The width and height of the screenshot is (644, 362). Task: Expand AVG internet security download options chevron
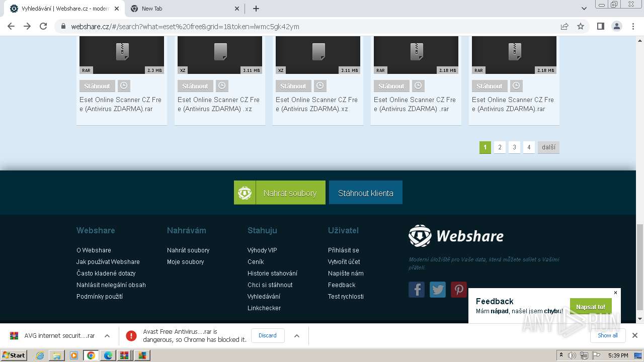pos(107,336)
